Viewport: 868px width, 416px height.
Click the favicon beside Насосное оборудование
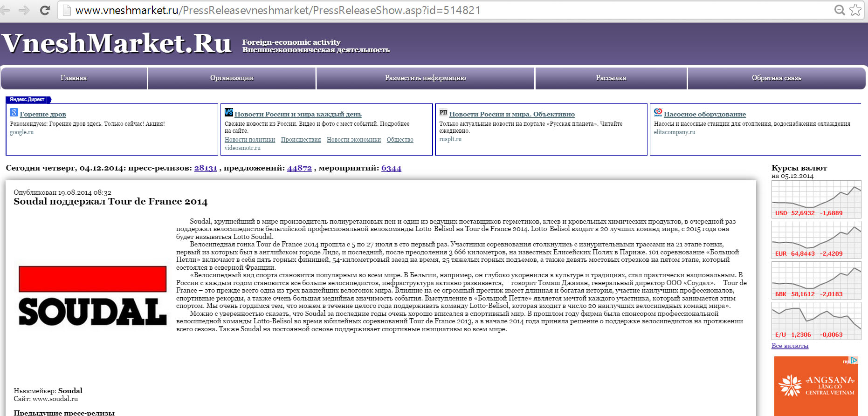658,112
